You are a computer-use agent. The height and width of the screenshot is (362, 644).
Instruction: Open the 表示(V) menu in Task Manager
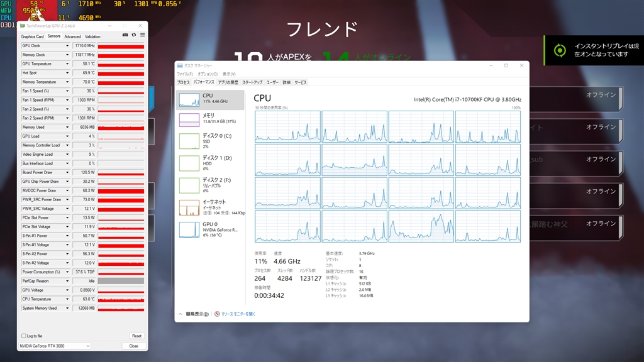pos(229,74)
